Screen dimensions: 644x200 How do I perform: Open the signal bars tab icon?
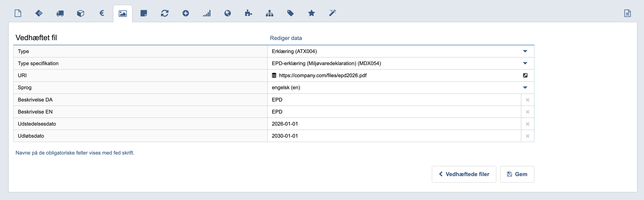coord(207,13)
